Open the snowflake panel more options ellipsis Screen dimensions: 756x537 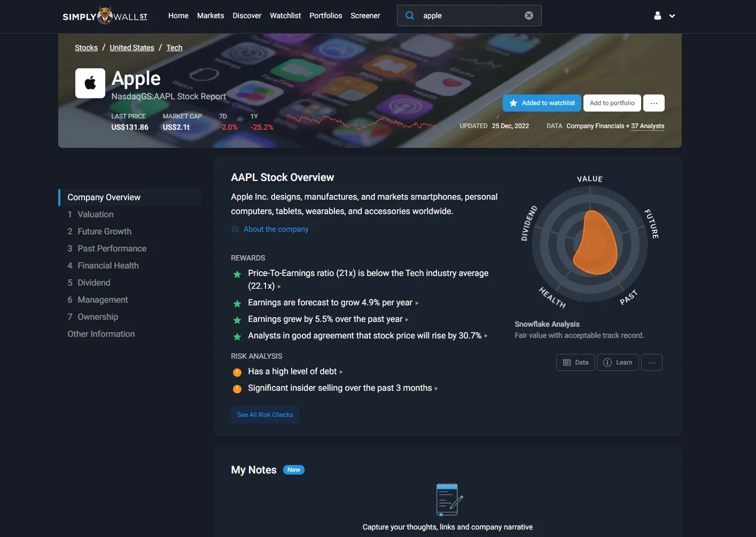pos(651,362)
